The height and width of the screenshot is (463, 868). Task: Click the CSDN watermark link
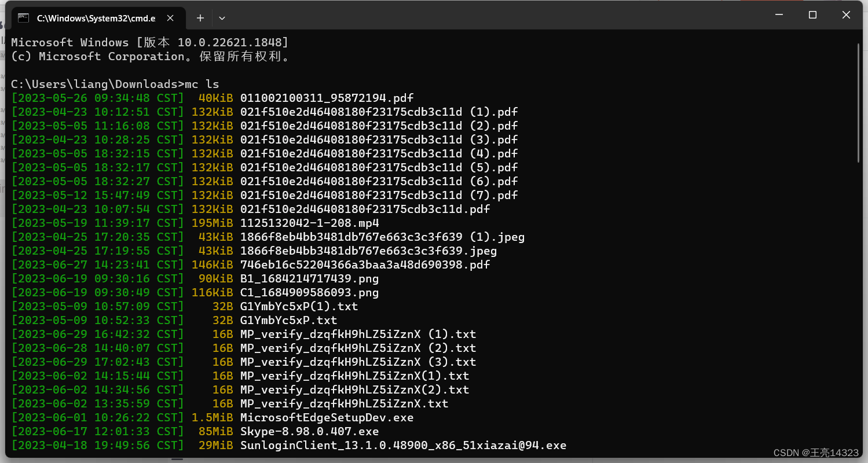tap(816, 453)
